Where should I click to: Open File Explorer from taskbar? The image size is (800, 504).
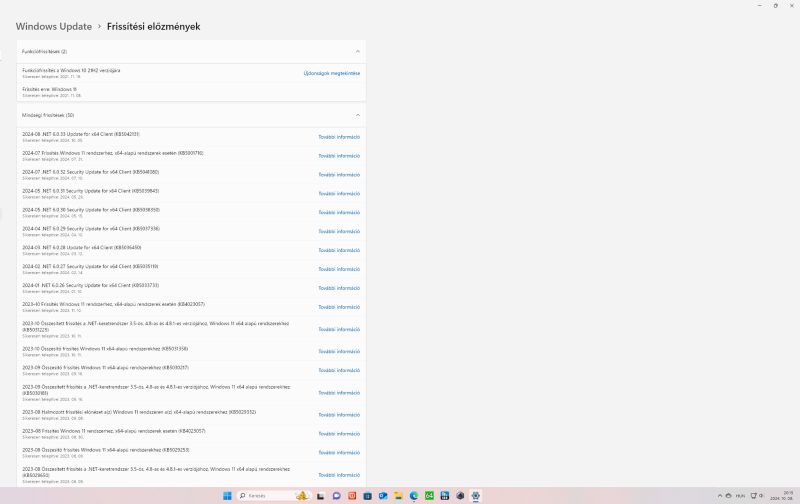tap(398, 496)
